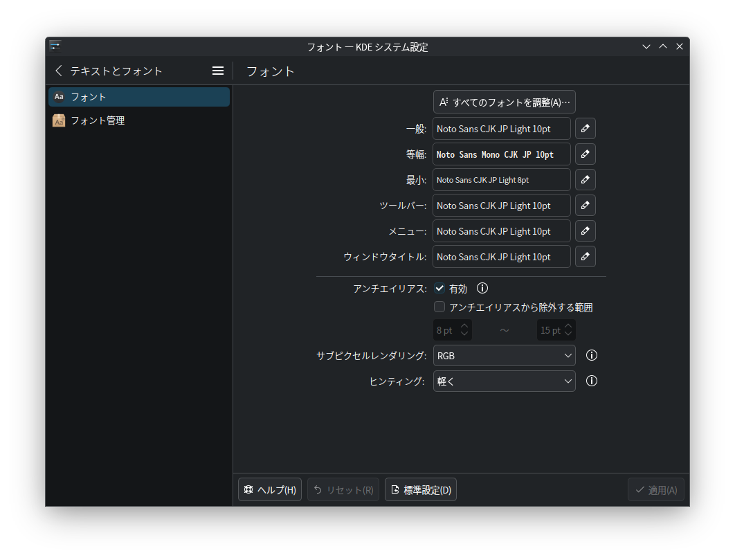Open the ヒンティング dropdown
This screenshot has width=735, height=560.
click(x=505, y=381)
